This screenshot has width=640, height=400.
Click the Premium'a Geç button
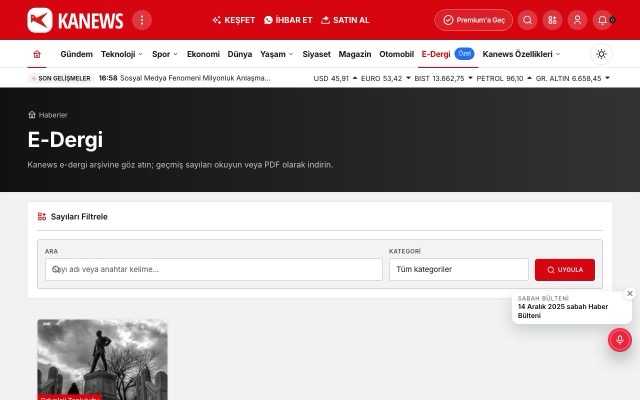click(473, 20)
